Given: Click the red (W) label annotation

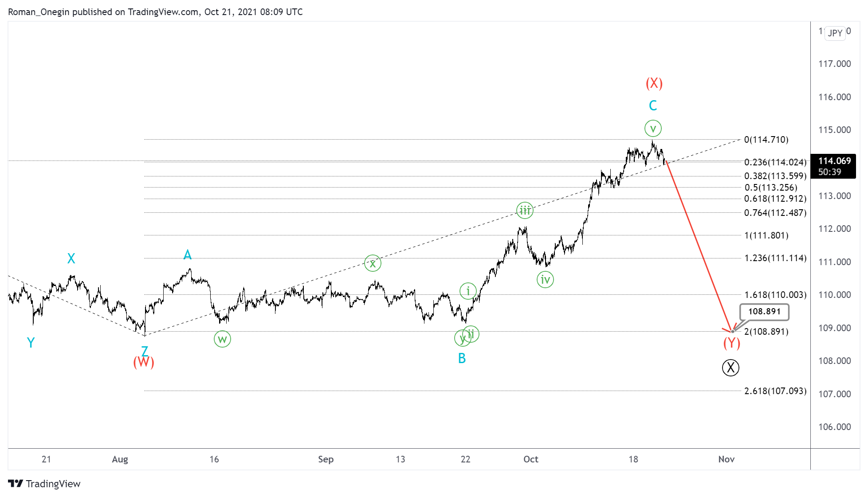Looking at the screenshot, I should 143,362.
